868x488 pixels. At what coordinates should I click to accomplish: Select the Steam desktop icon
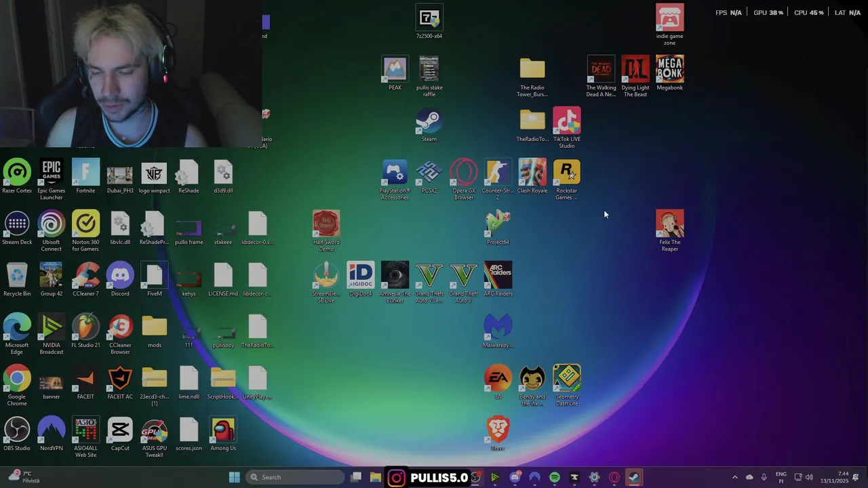click(x=429, y=126)
